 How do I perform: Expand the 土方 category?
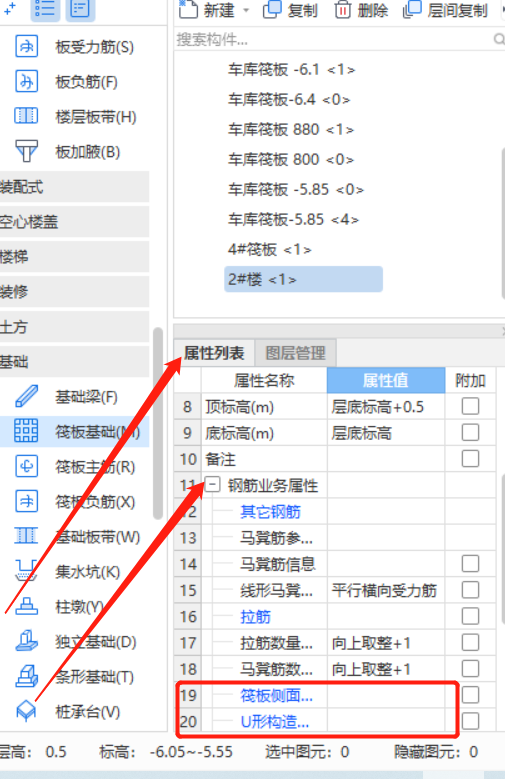coord(74,326)
